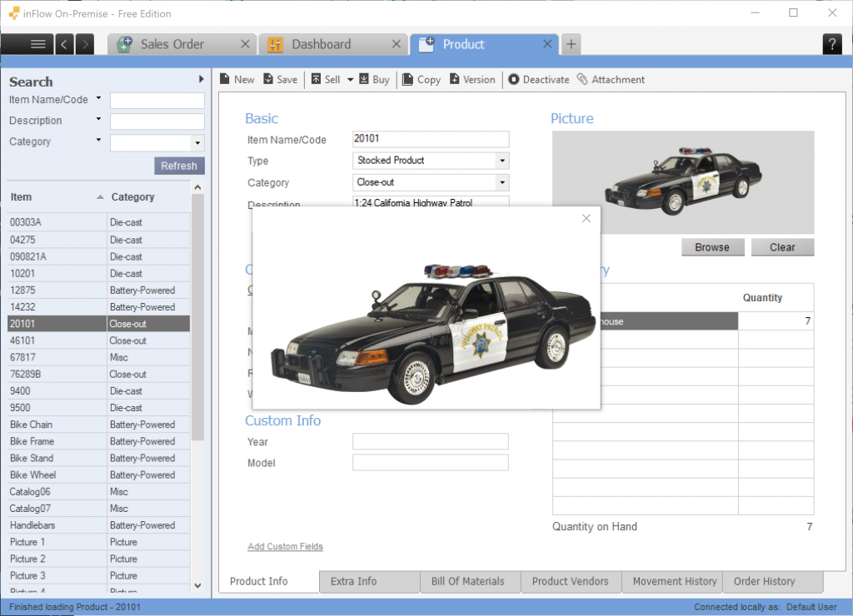Open Category search filter label dropdown

[98, 141]
